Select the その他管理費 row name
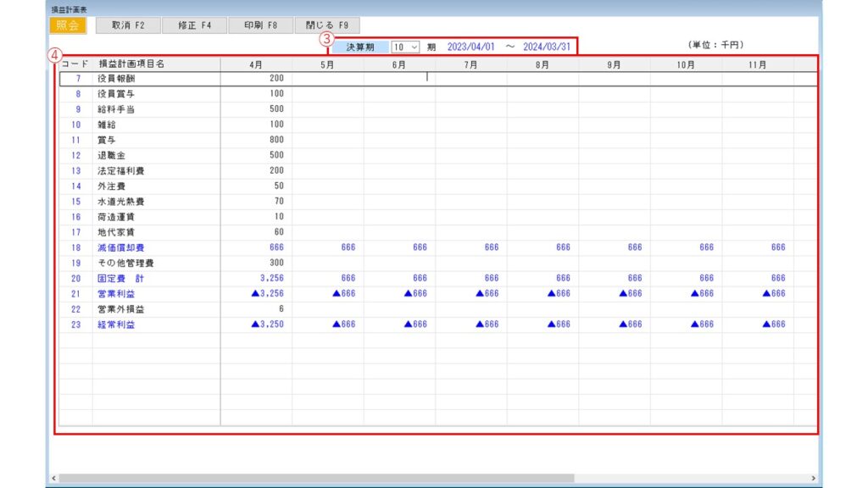The width and height of the screenshot is (868, 488). 125,263
